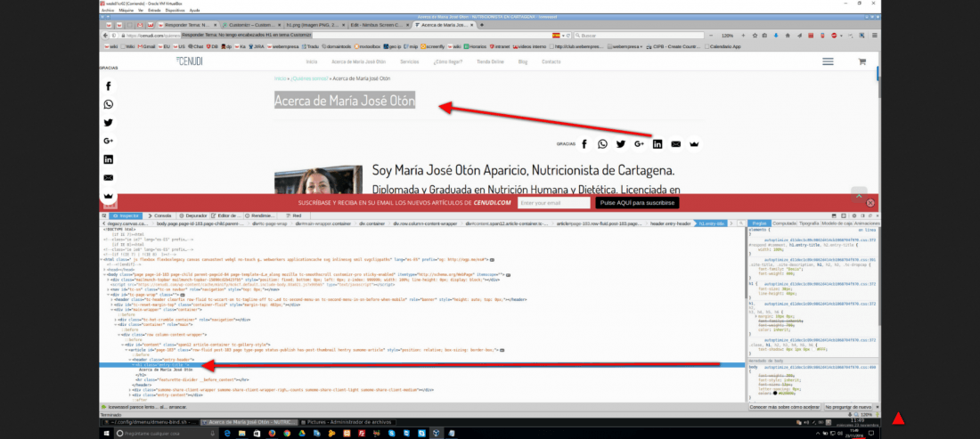Image resolution: width=980 pixels, height=439 pixels.
Task: Open the Máquina menu in VirtualBox
Action: 125,11
